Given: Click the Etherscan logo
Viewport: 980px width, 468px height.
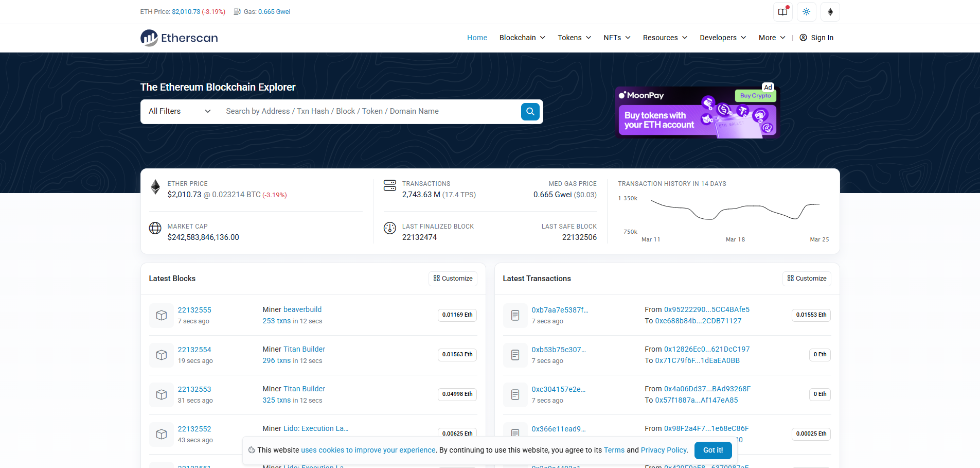Looking at the screenshot, I should [x=179, y=38].
